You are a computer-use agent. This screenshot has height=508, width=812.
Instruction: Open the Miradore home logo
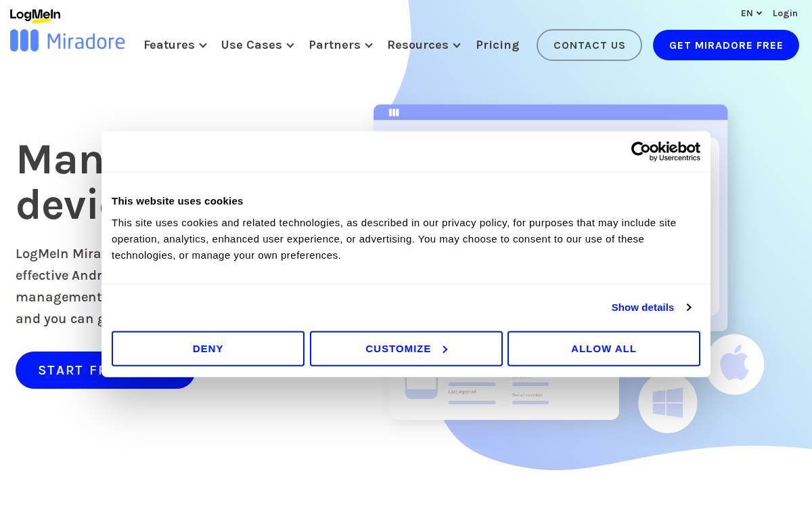point(68,41)
